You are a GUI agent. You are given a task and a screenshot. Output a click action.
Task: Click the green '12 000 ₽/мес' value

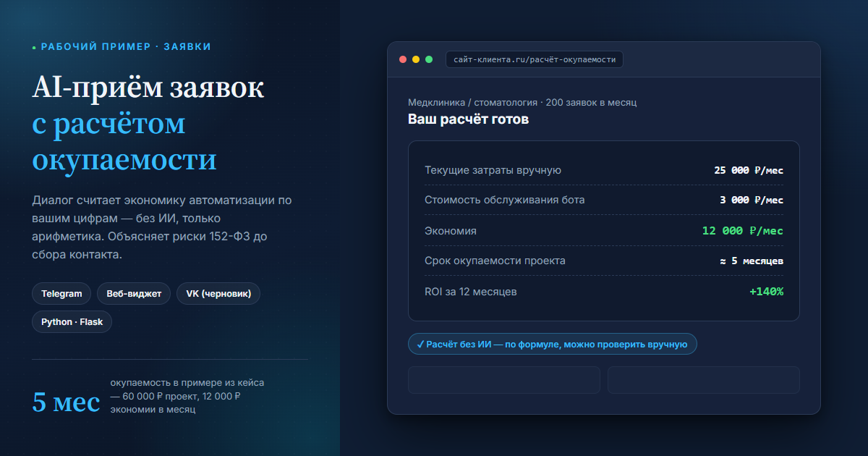coord(743,231)
